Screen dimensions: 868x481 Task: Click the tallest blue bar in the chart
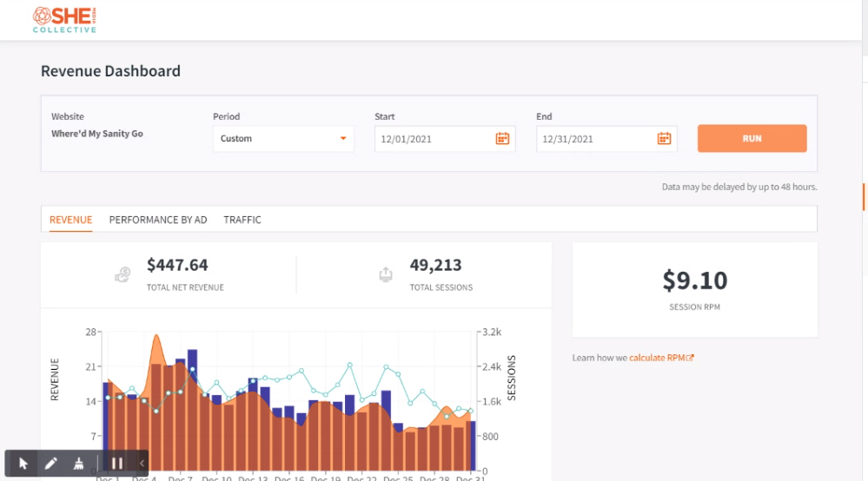192,410
